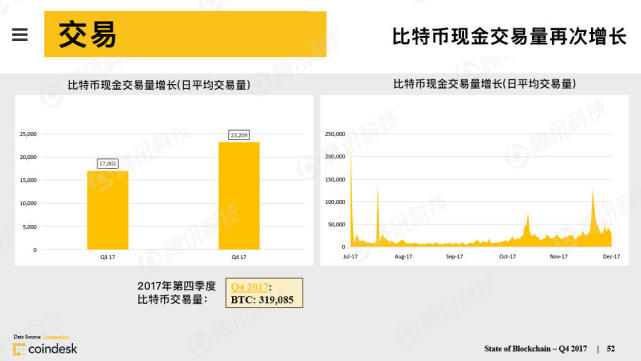Click the Q3 17 yellow bar
Screen dimensions: 641x361
(108, 210)
